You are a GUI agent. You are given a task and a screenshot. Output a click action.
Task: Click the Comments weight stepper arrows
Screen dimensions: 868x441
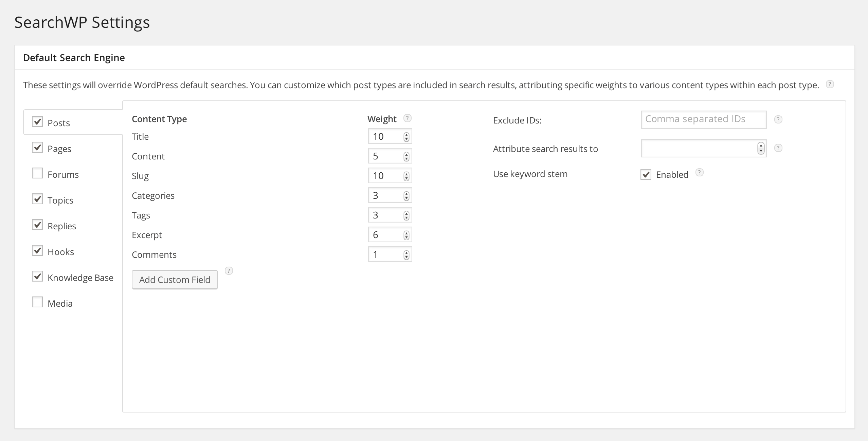coord(406,255)
